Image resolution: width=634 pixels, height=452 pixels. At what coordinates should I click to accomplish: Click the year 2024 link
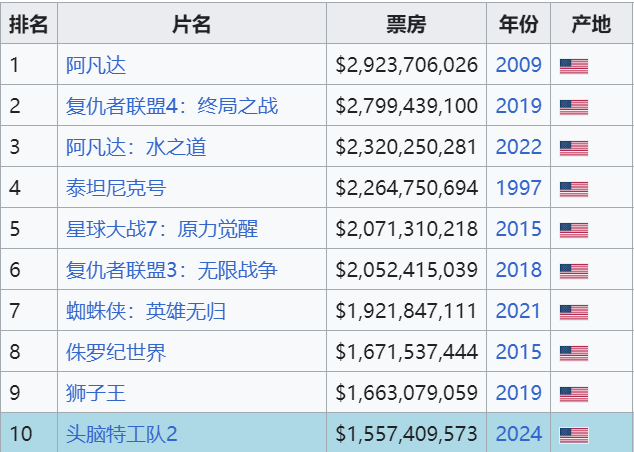click(518, 434)
